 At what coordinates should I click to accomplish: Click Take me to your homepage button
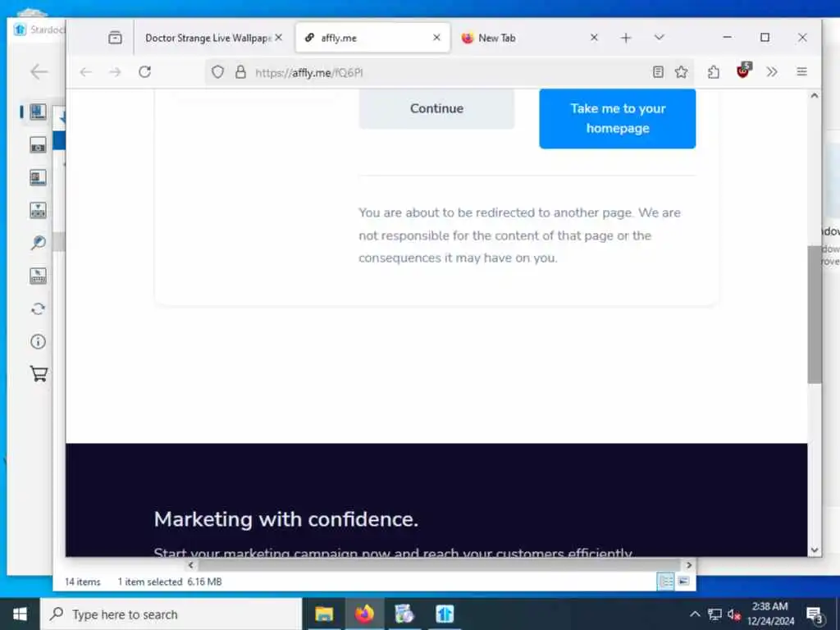pos(617,118)
